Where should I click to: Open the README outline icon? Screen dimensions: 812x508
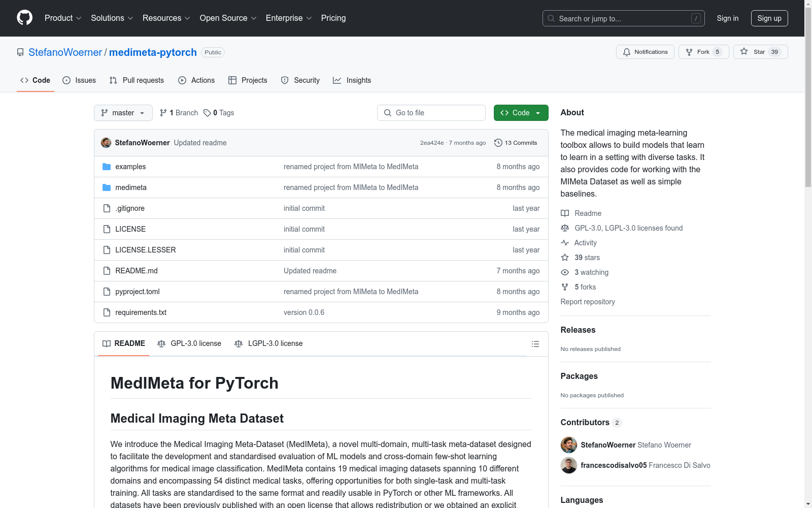coord(535,344)
